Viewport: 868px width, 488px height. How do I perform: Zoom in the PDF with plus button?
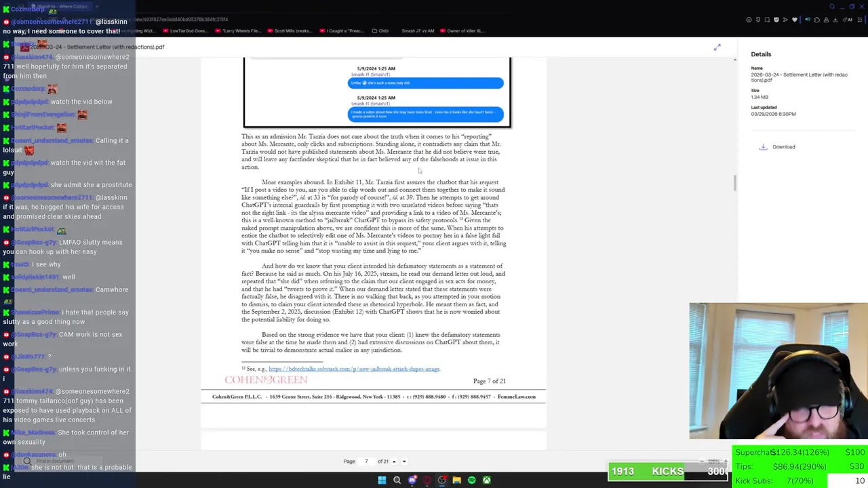pos(726,460)
